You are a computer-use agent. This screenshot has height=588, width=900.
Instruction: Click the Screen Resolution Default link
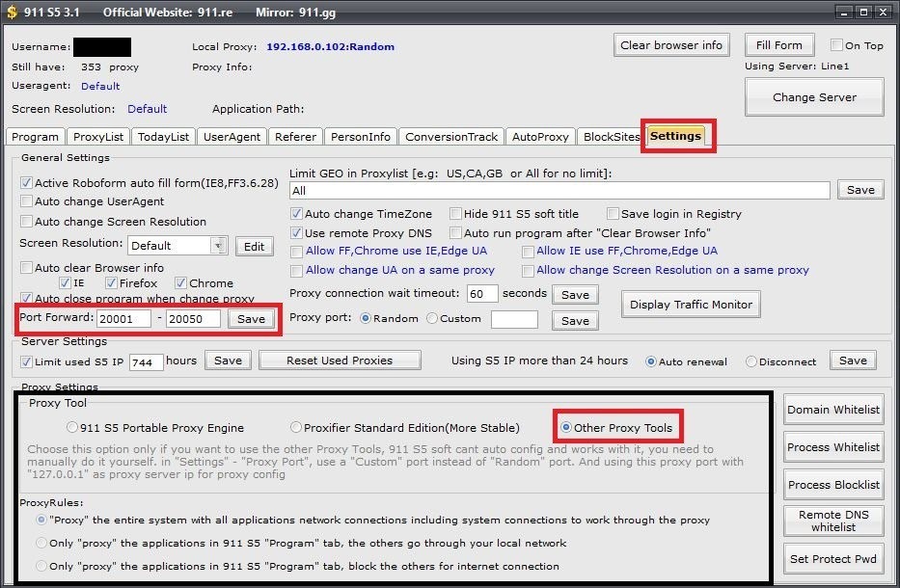147,109
